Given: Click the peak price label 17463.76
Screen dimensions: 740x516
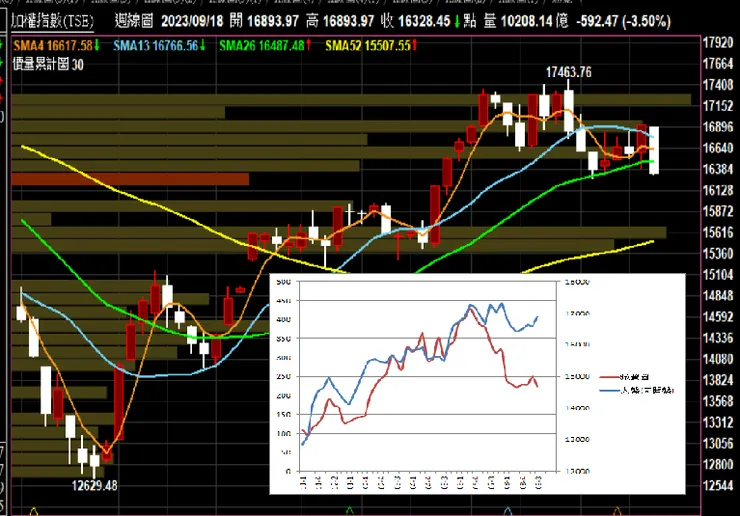Looking at the screenshot, I should click(569, 72).
